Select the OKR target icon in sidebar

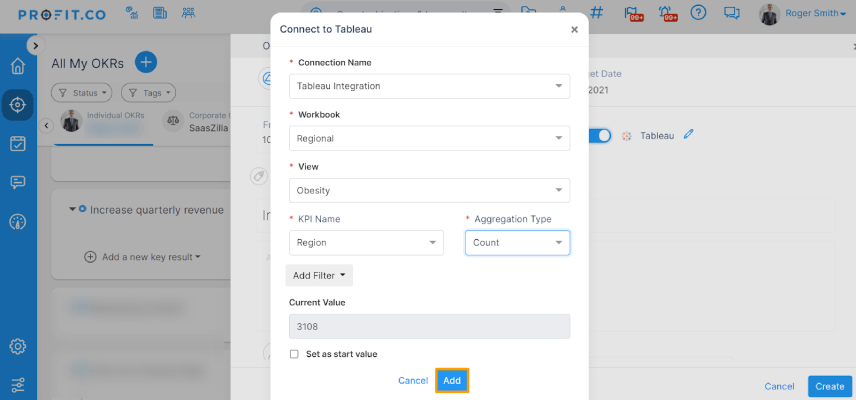tap(18, 105)
